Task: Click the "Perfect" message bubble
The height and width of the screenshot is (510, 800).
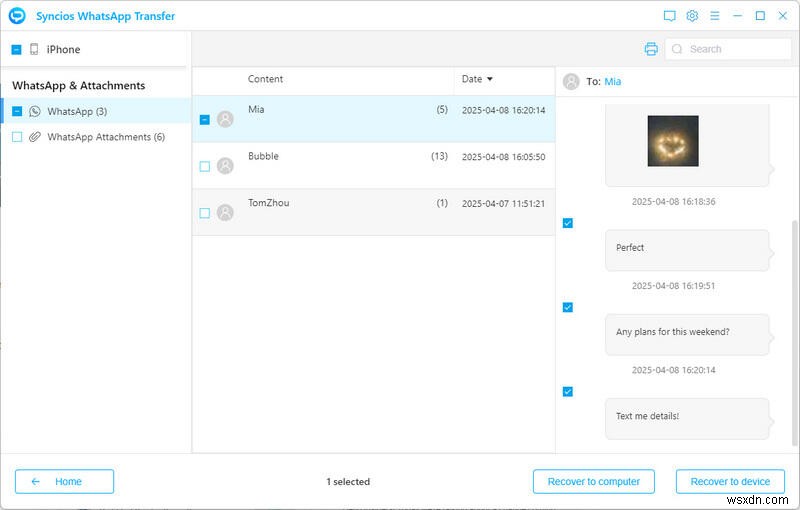Action: (687, 250)
